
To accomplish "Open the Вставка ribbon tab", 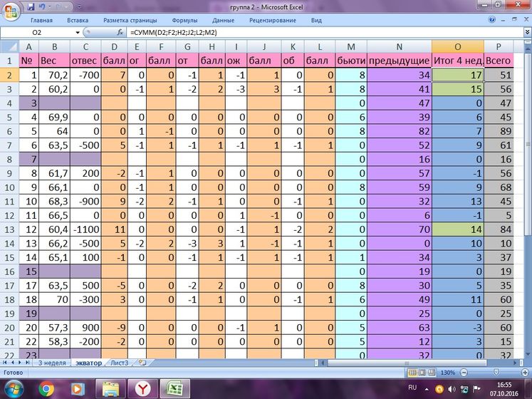I will pyautogui.click(x=78, y=21).
